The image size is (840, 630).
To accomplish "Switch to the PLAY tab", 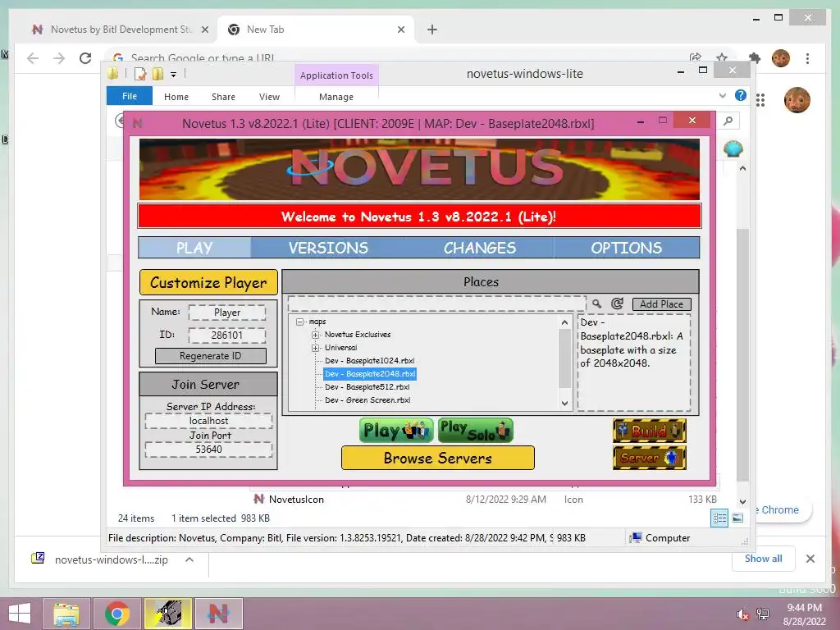I will tap(194, 248).
